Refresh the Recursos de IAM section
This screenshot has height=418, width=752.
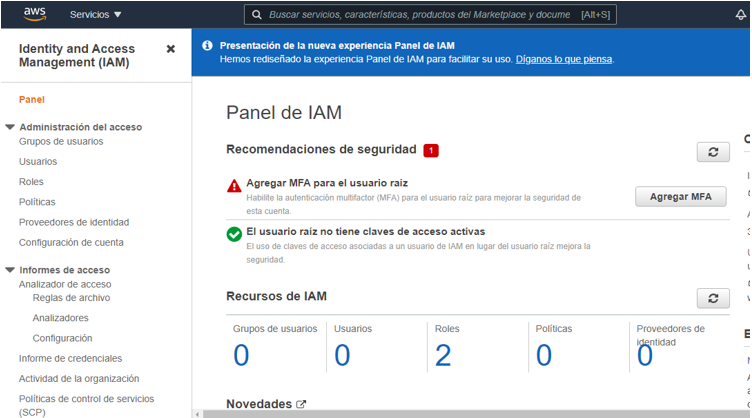pyautogui.click(x=713, y=298)
